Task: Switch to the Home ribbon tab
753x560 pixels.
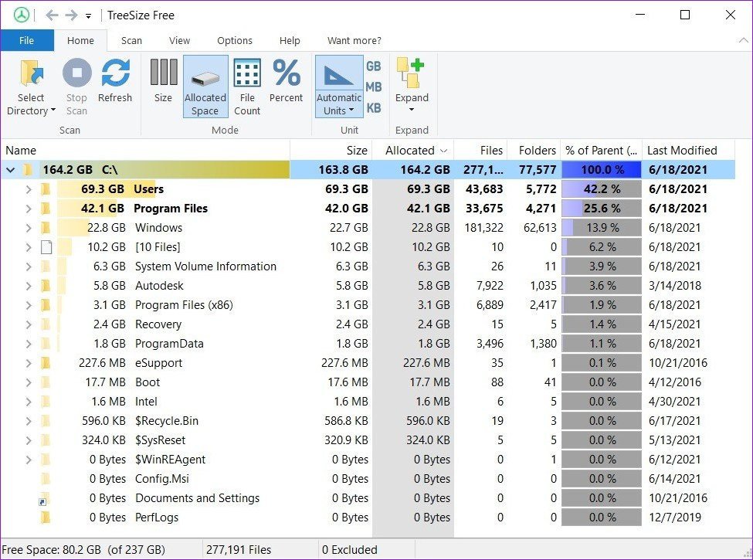Action: pos(80,40)
